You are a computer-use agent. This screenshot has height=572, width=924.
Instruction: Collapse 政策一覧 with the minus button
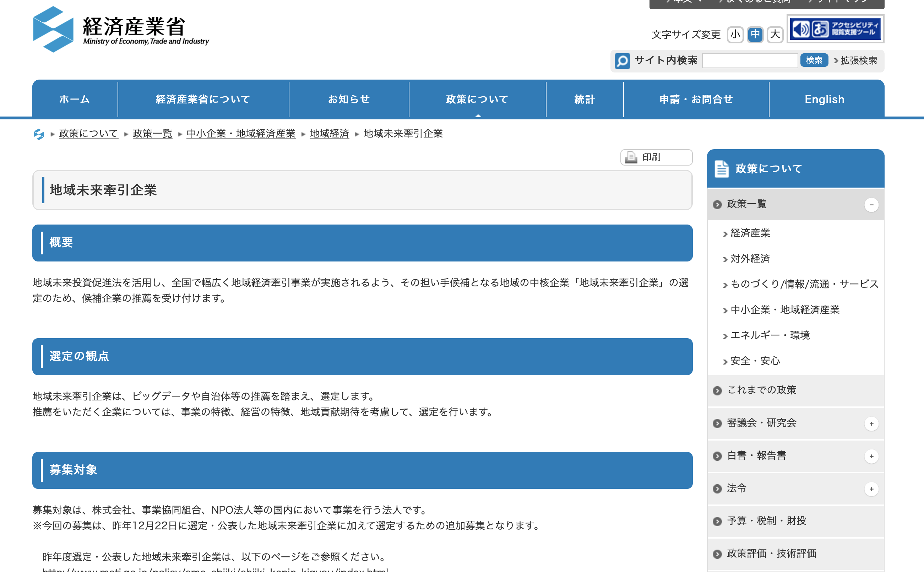click(871, 205)
